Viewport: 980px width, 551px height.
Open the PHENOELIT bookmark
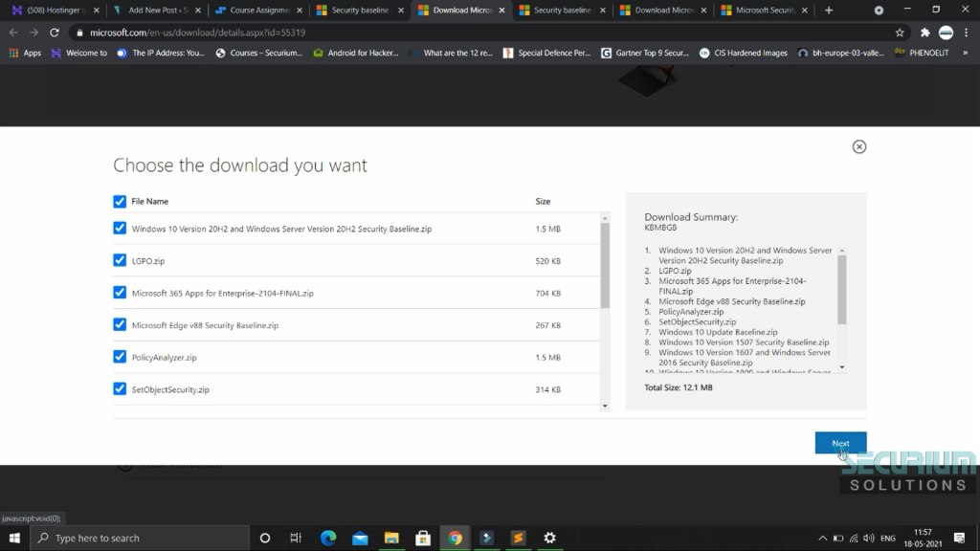point(922,54)
